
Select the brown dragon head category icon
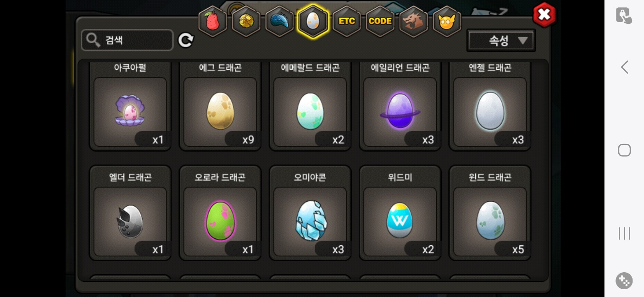(x=414, y=21)
